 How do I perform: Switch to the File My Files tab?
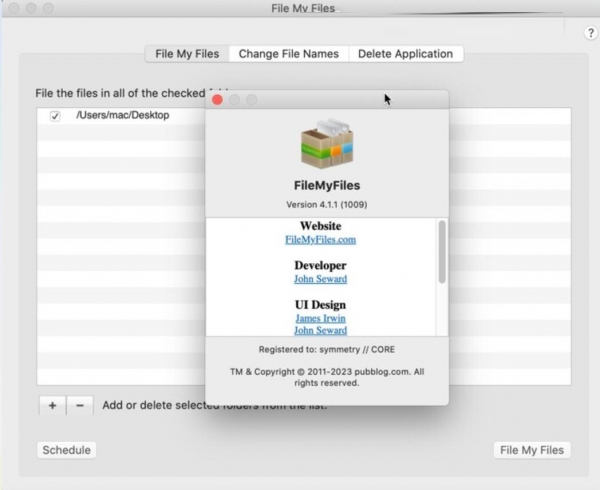click(x=187, y=54)
